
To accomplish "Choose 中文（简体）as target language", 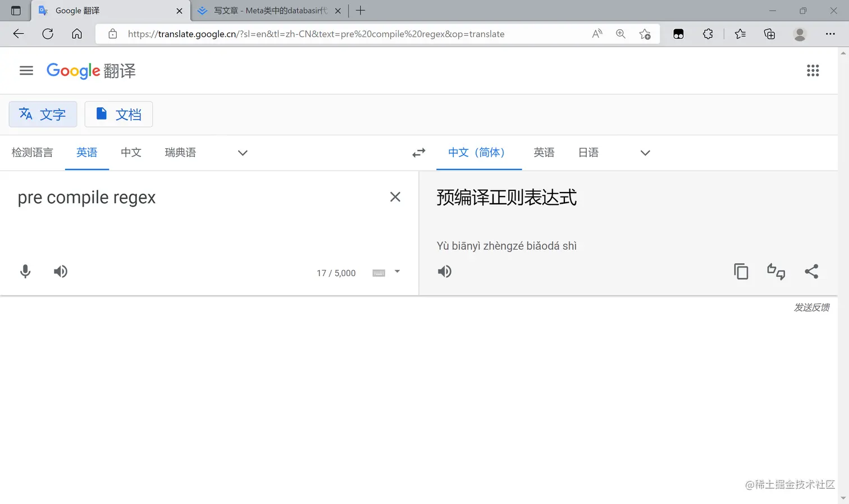I will 479,153.
